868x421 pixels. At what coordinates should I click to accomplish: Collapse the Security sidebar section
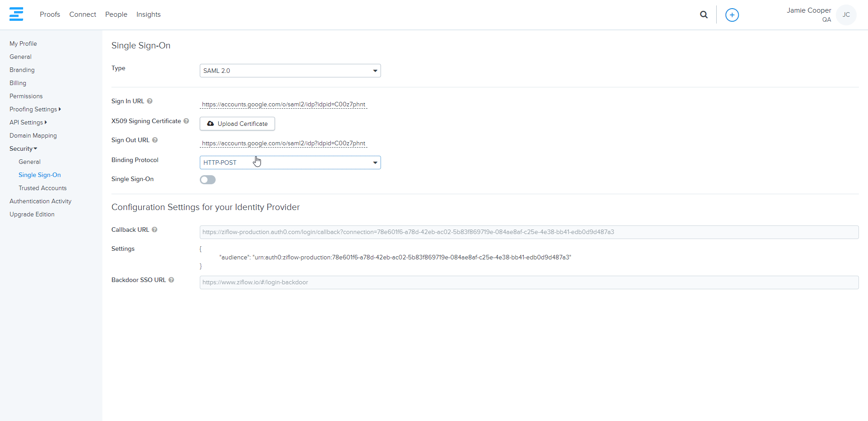[x=23, y=149]
